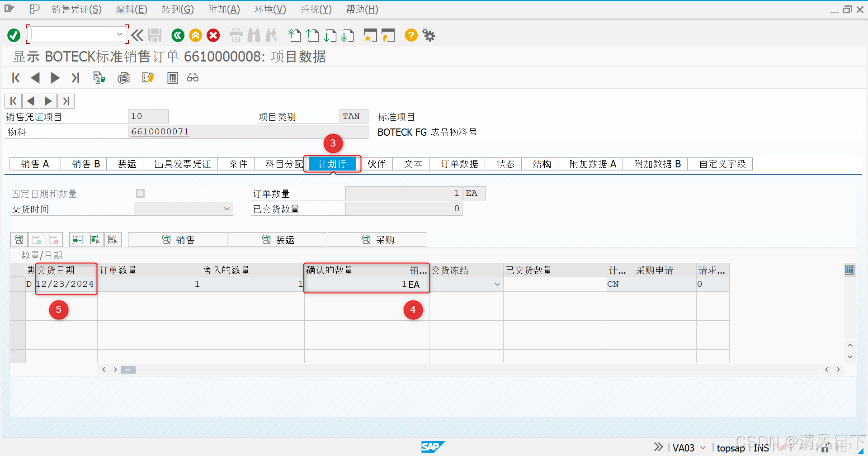The width and height of the screenshot is (868, 456).
Task: Click the Next Page icon
Action: [x=330, y=35]
